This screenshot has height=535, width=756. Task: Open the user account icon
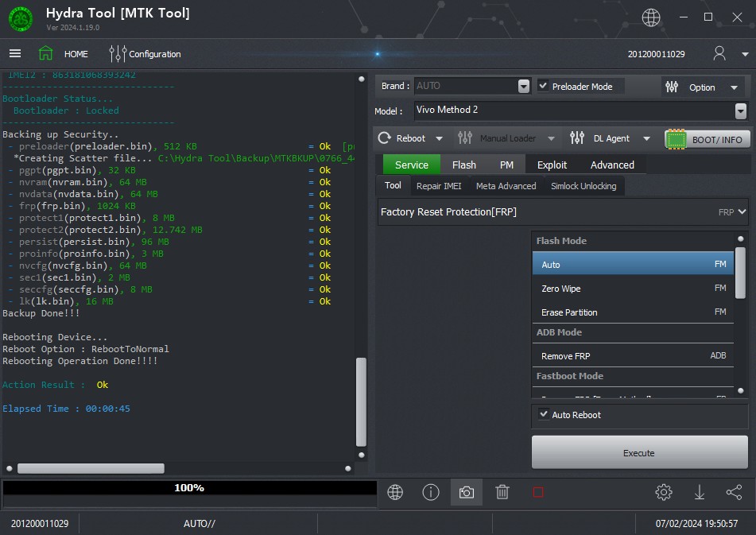pyautogui.click(x=719, y=53)
